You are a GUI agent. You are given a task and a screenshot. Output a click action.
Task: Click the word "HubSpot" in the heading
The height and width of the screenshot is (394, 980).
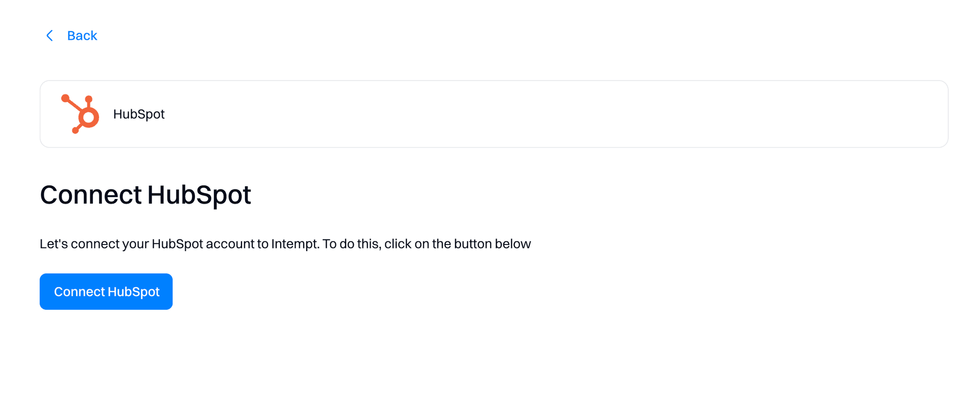(199, 194)
